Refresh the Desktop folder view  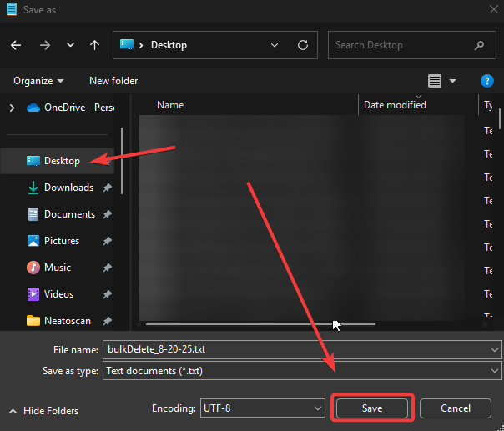pos(303,45)
